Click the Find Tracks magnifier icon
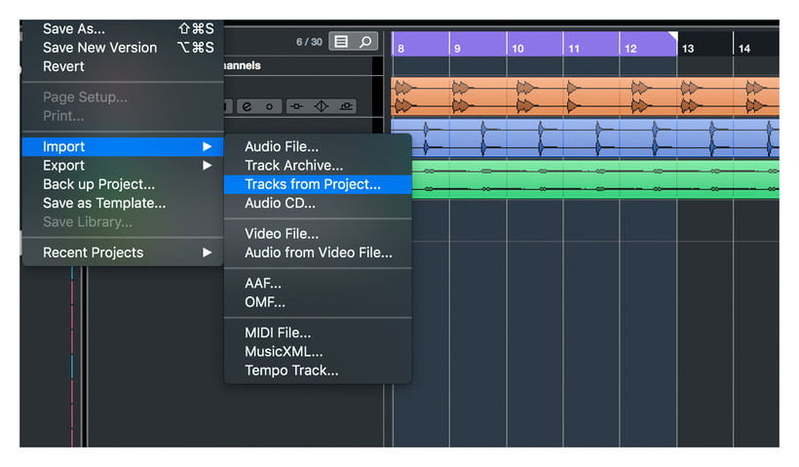This screenshot has width=799, height=467. pyautogui.click(x=365, y=41)
